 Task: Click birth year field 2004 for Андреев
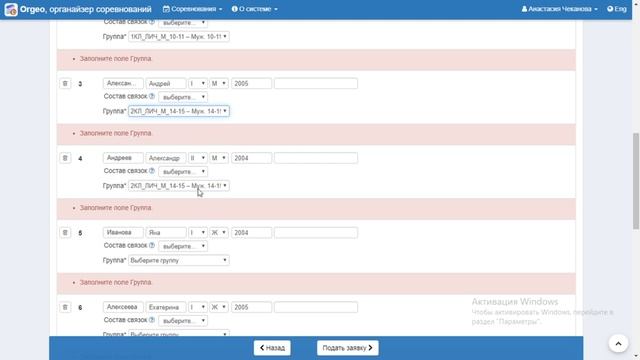pyautogui.click(x=251, y=158)
